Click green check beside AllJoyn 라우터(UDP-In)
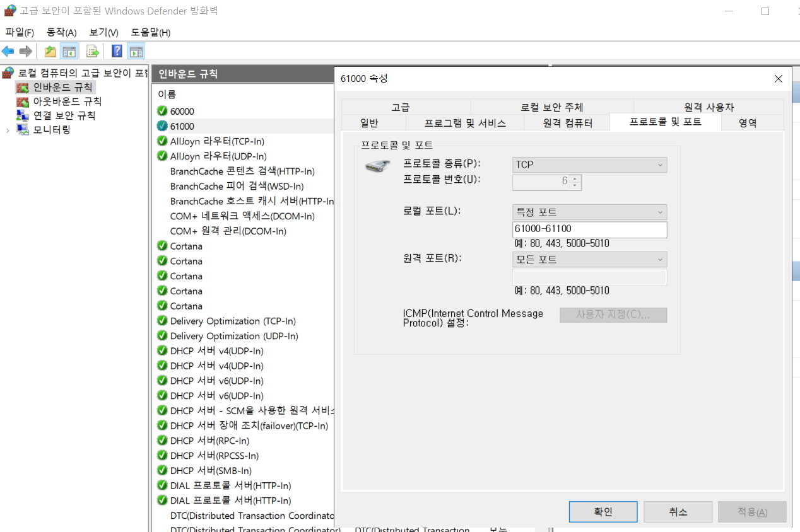 pyautogui.click(x=162, y=156)
